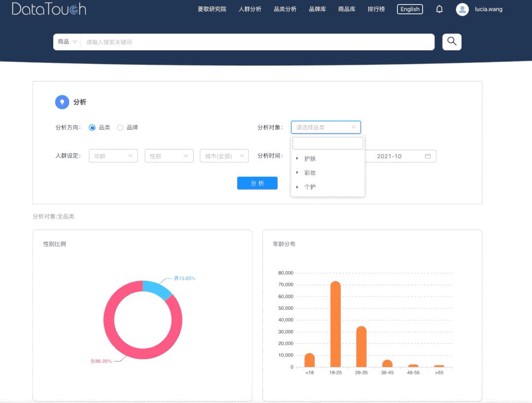Image resolution: width=532 pixels, height=403 pixels.
Task: Expand the 护肤 tree arrow
Action: point(297,159)
